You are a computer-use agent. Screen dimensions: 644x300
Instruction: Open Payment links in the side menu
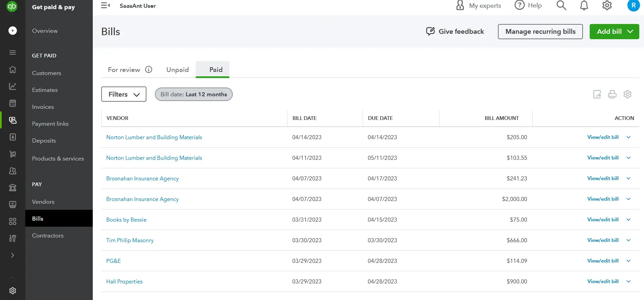[x=50, y=124]
